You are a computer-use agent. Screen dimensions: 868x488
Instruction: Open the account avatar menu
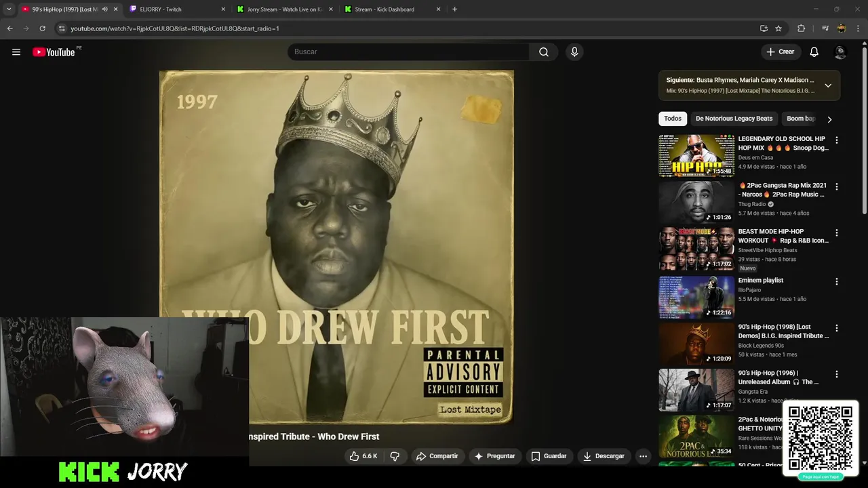tap(840, 52)
